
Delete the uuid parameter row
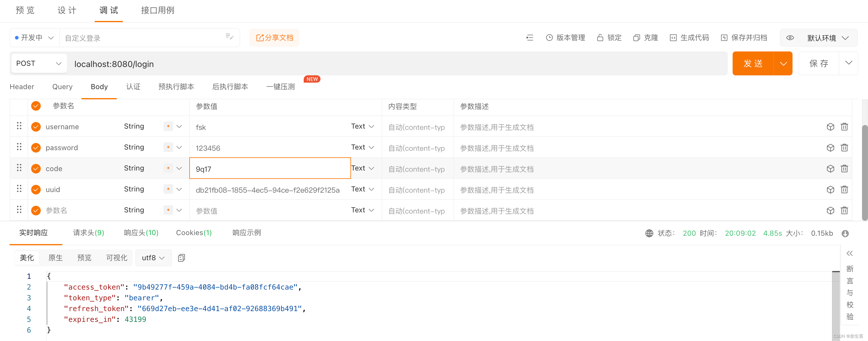click(844, 190)
